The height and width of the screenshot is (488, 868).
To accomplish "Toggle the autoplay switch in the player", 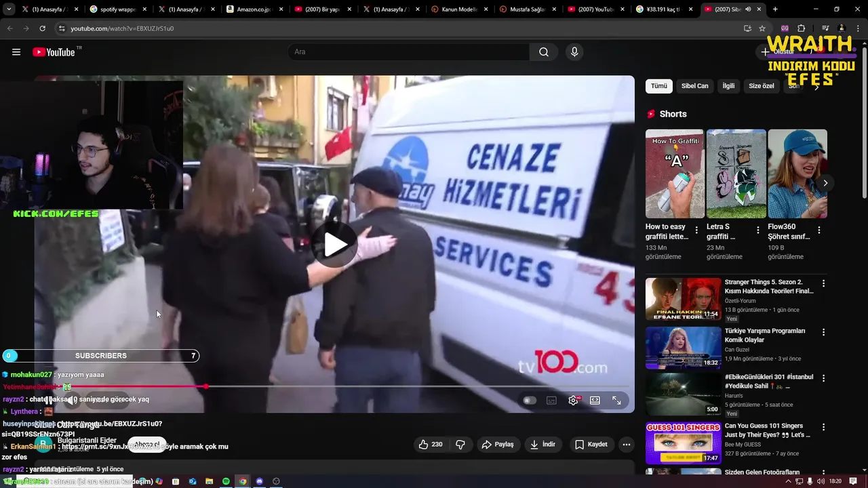I will [x=530, y=401].
